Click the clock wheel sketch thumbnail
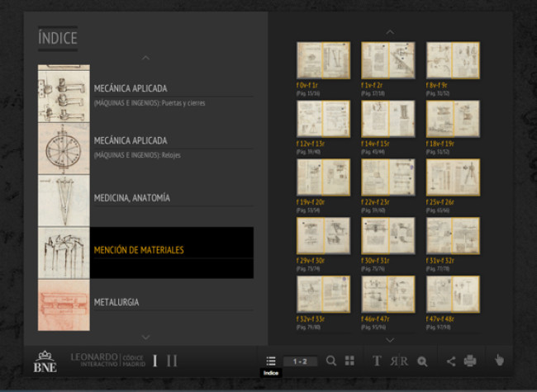This screenshot has width=537, height=392. coord(64,149)
